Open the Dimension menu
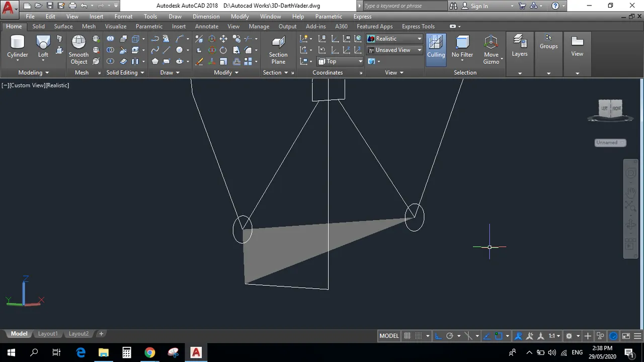The height and width of the screenshot is (362, 644). [206, 17]
